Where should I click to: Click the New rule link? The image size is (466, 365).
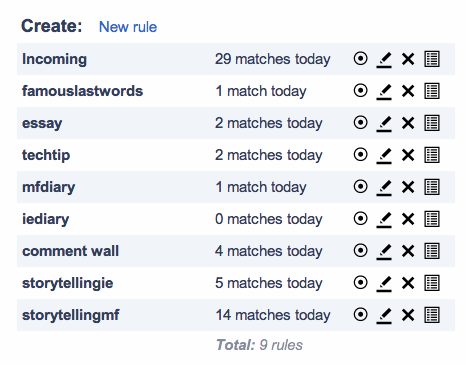[128, 27]
